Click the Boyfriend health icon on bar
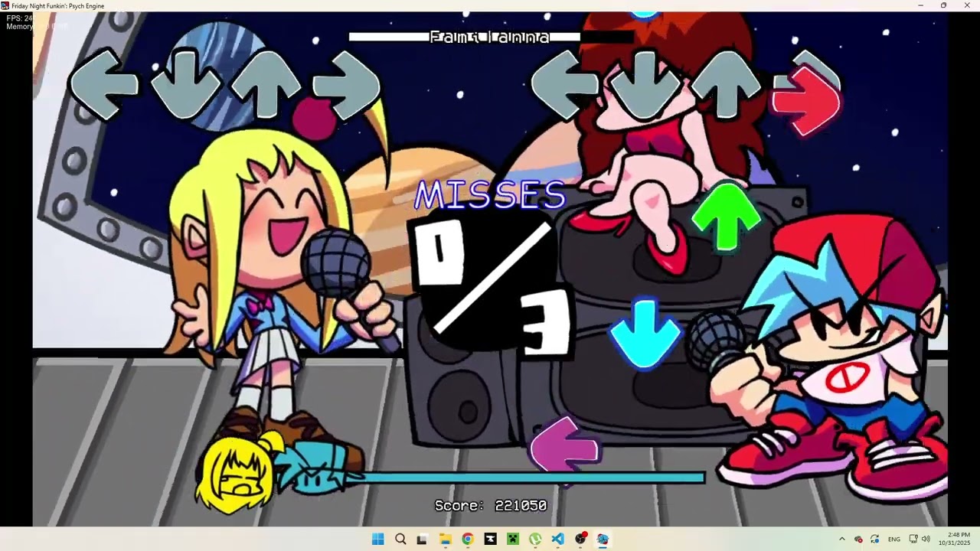Screen dimensions: 980x551 (x=315, y=466)
